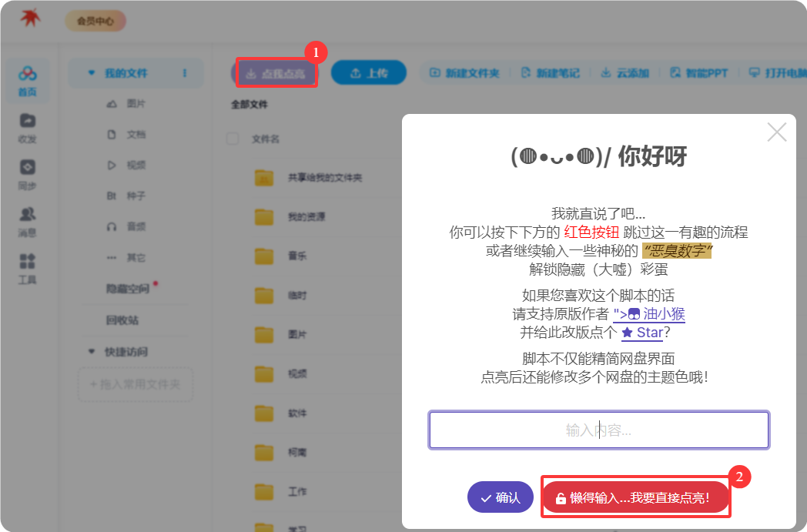Open the 消息 messages icon in sidebar
The height and width of the screenshot is (532, 807).
point(28,215)
